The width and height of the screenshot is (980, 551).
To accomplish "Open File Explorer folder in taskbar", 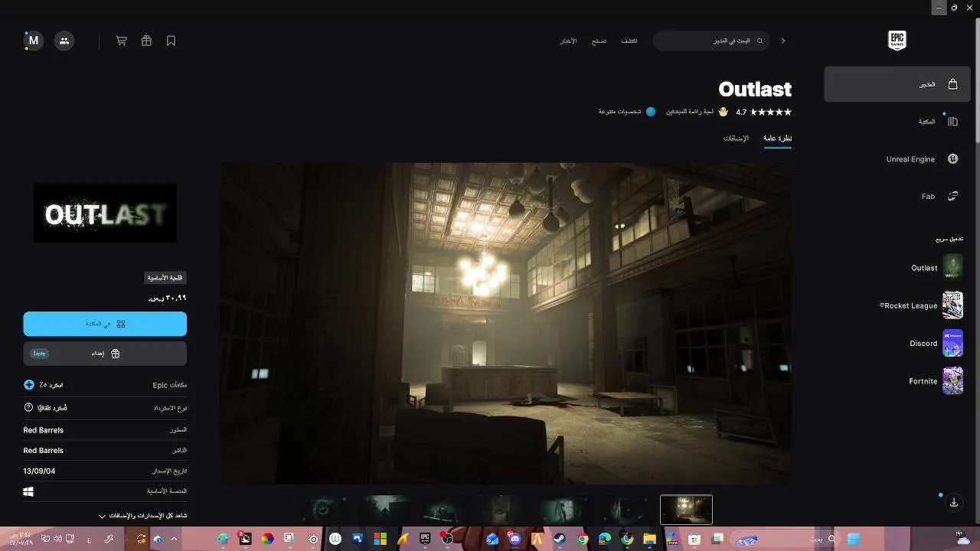I will [649, 539].
